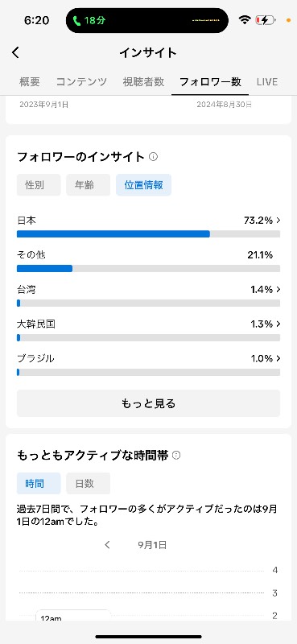Expand 大韓民国 row chevron
297x644 pixels.
278,324
